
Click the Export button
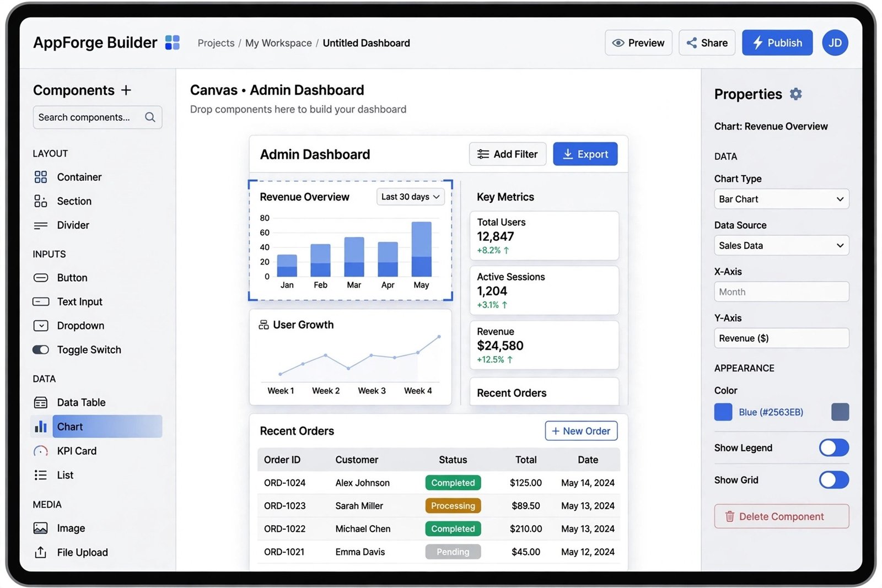click(585, 154)
